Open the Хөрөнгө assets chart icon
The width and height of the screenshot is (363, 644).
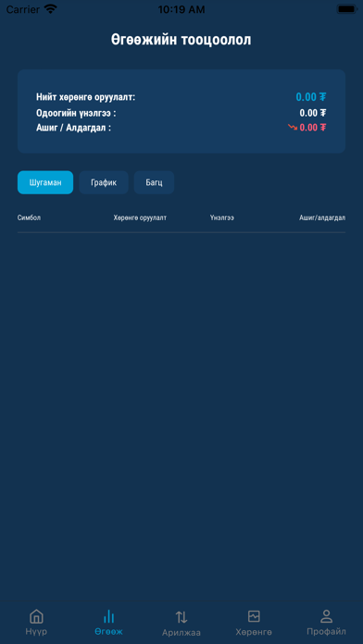click(x=254, y=616)
